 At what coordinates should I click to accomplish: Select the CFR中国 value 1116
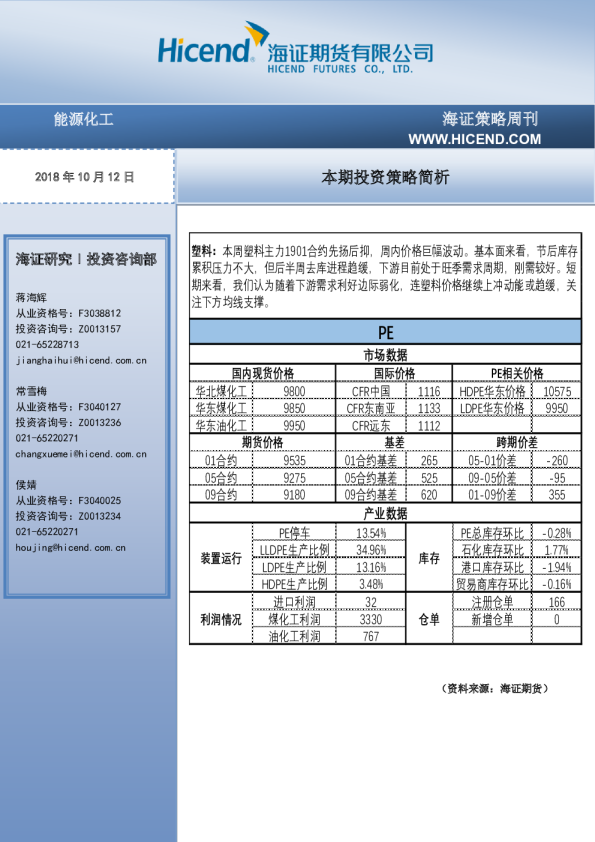click(429, 391)
